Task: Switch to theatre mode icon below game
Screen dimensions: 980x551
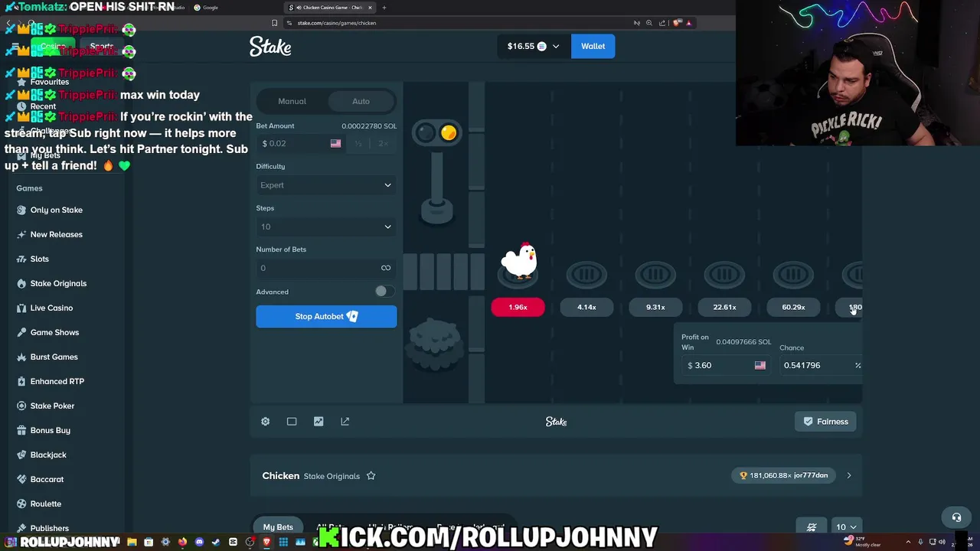Action: click(292, 422)
